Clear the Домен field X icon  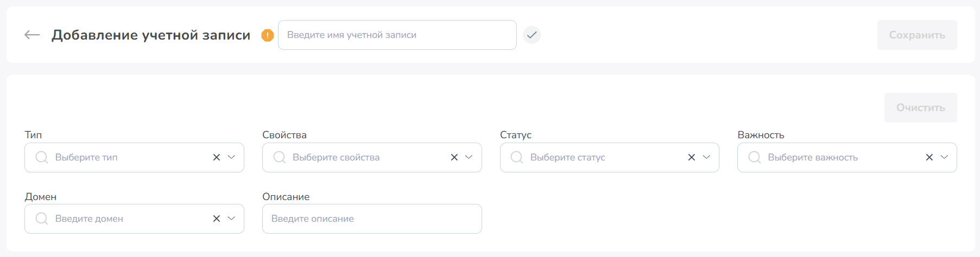click(x=217, y=219)
